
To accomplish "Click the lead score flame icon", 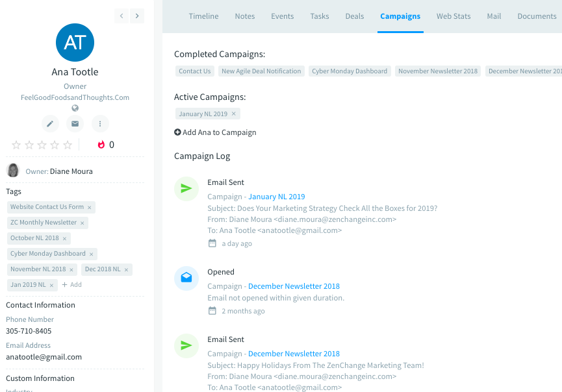I will pos(101,145).
